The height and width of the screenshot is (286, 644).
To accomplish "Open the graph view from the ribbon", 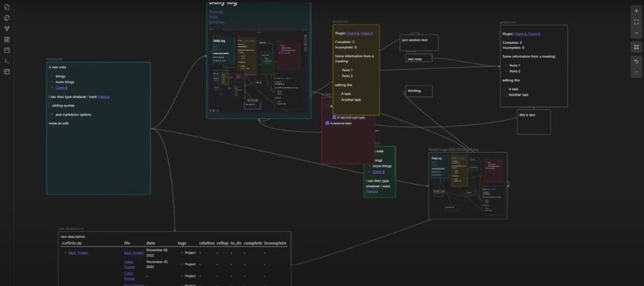I will [7, 29].
